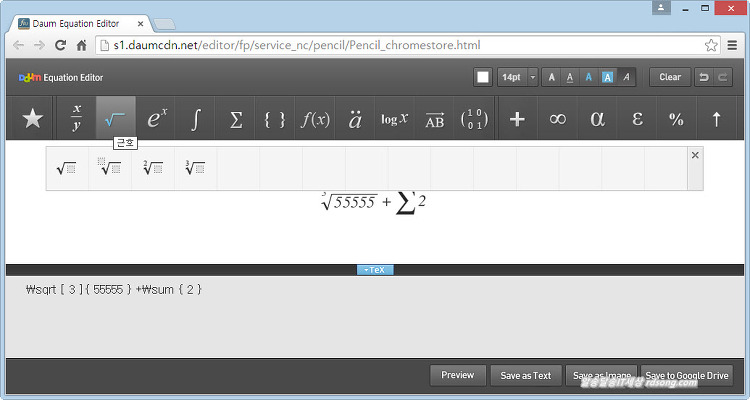Insert the plain square root template

click(66, 168)
